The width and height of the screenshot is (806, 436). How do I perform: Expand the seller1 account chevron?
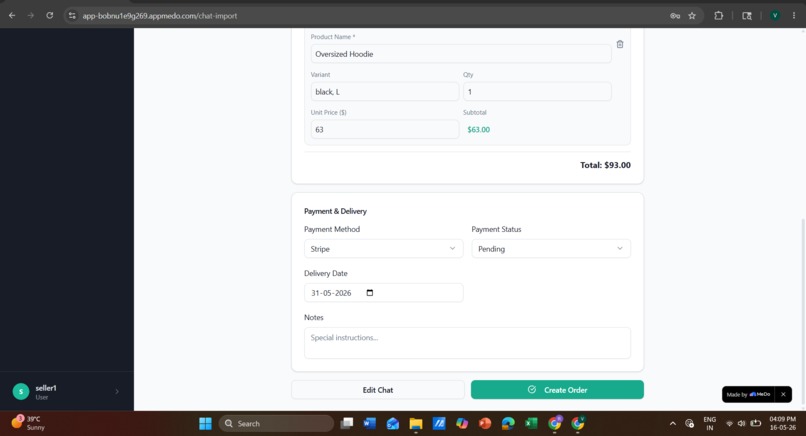117,392
